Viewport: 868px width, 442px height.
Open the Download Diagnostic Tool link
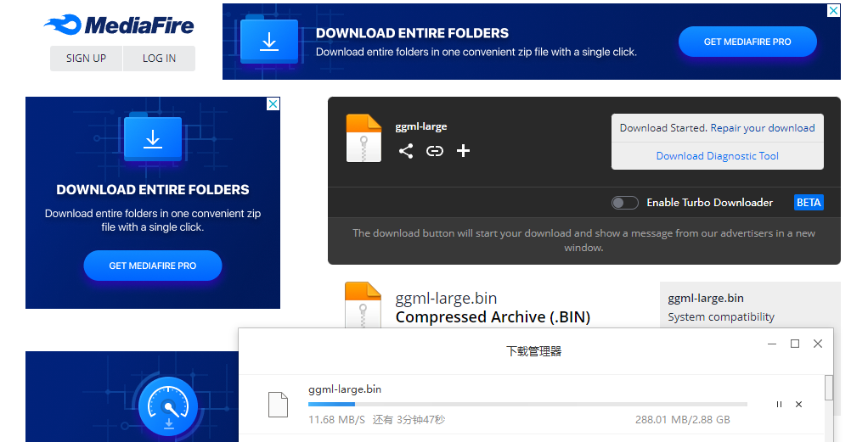coord(717,156)
